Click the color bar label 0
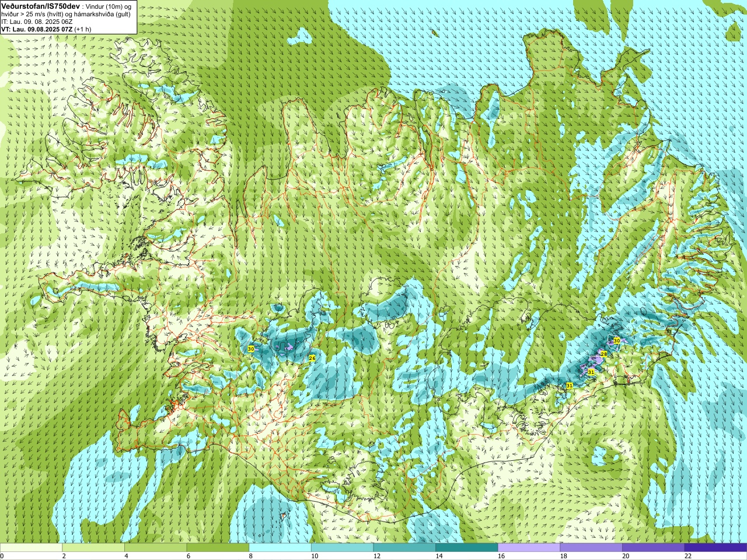 point(2,556)
